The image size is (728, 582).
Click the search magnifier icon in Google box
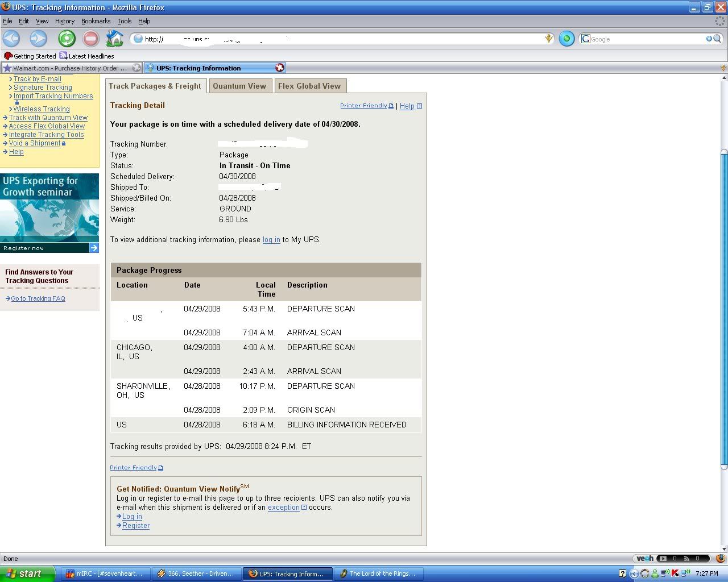click(717, 39)
